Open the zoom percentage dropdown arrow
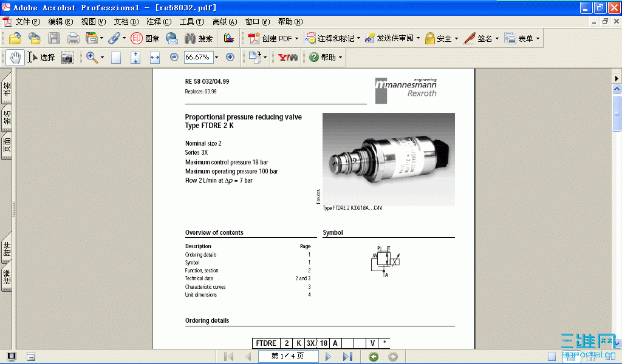 pos(217,58)
